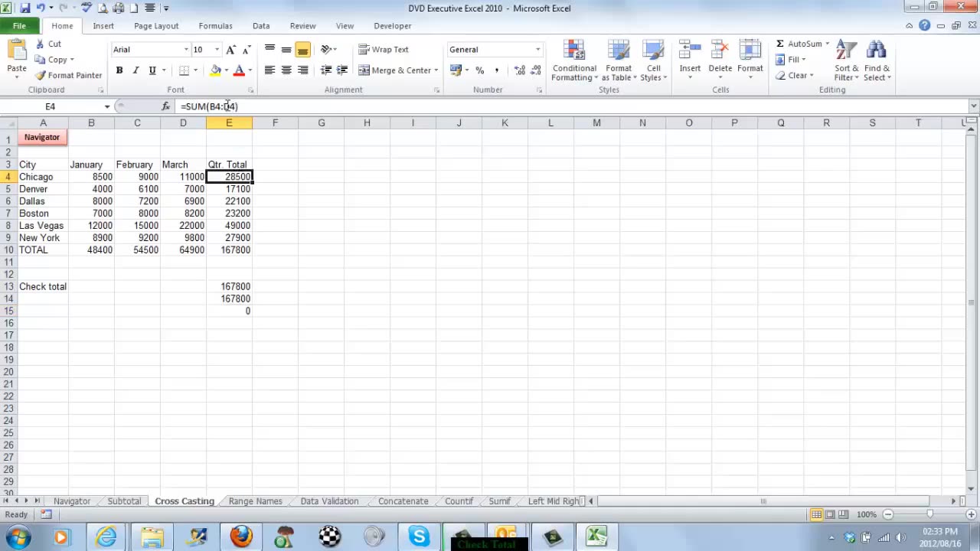Click AutoSum
Screen dimensions: 980x551
point(799,44)
